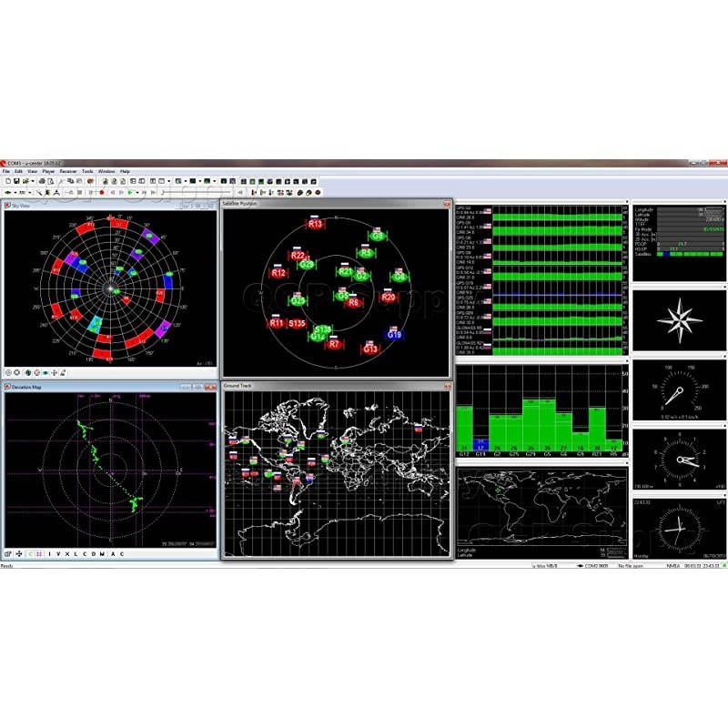Click the S135 satellite label in Satellite Position
The width and height of the screenshot is (728, 728).
tap(297, 323)
